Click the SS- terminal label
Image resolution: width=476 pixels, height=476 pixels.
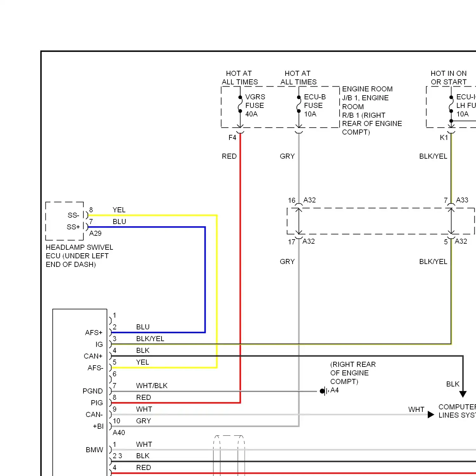pyautogui.click(x=73, y=215)
